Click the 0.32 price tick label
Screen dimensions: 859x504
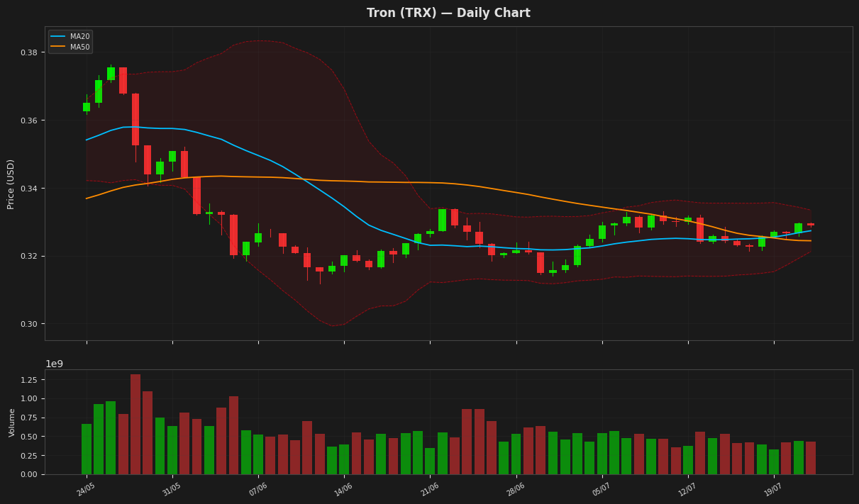[29, 256]
